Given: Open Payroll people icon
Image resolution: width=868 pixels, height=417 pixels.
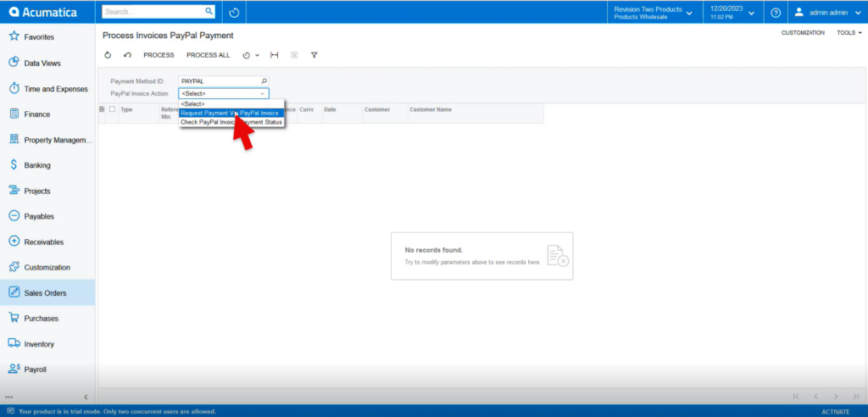Looking at the screenshot, I should coord(14,369).
